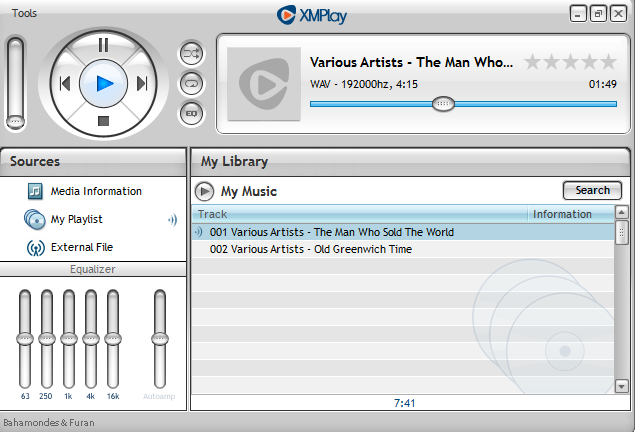The image size is (635, 432).
Task: Open Media Information source
Action: (x=96, y=191)
